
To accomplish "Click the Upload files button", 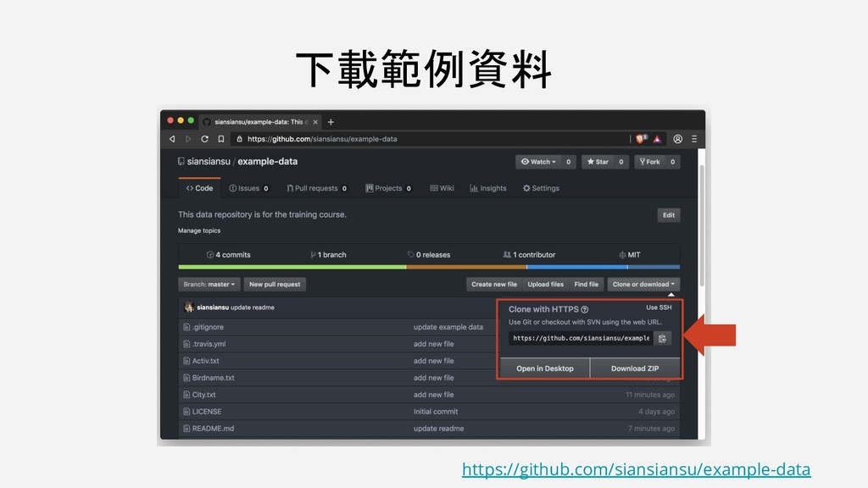I will coord(545,285).
